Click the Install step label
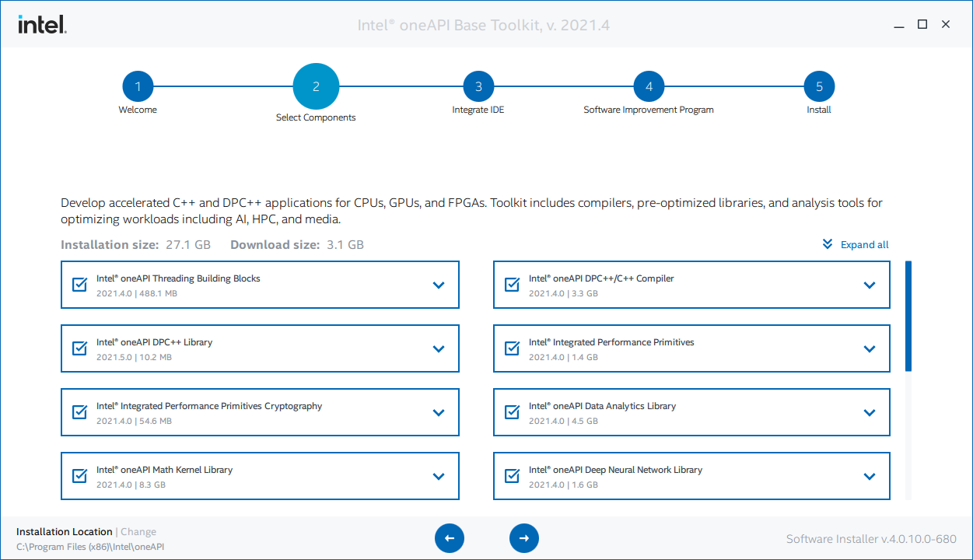The width and height of the screenshot is (973, 560). point(819,110)
